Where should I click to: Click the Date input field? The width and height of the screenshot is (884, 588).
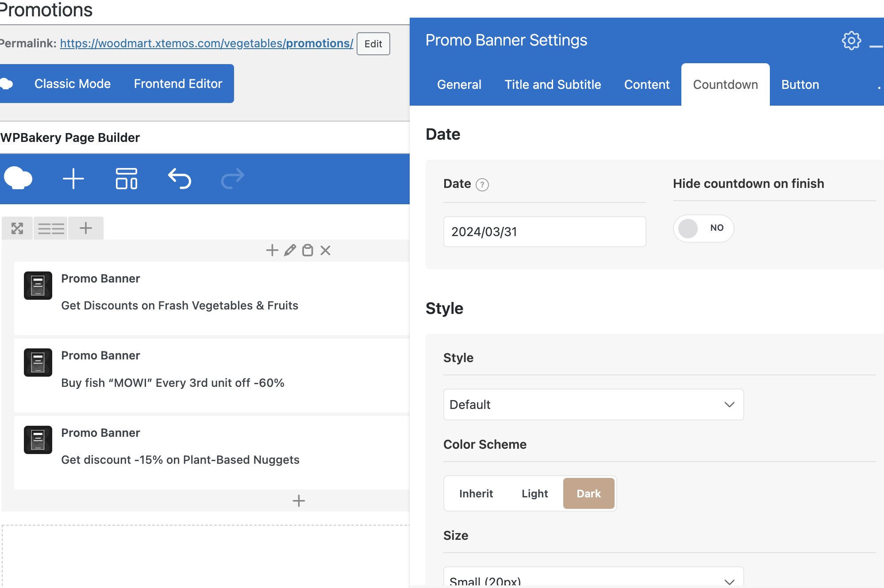(544, 232)
